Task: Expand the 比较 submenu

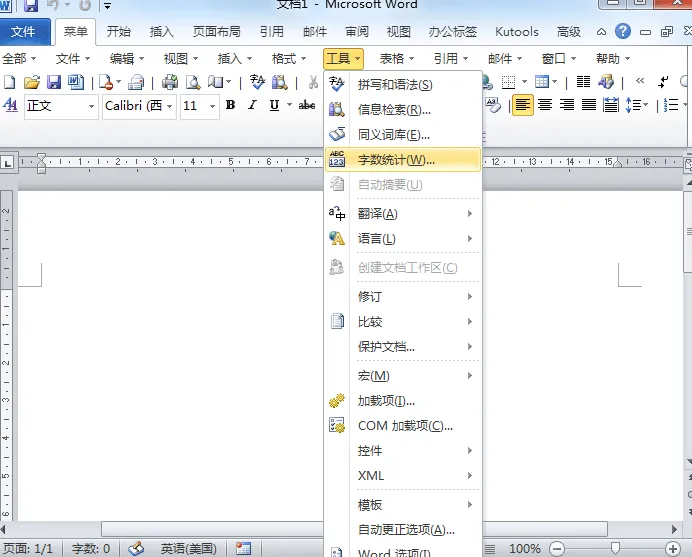Action: (x=403, y=322)
